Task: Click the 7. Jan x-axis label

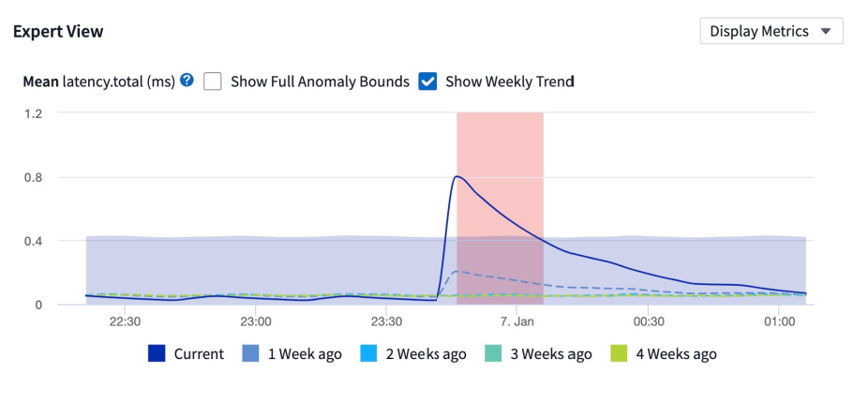Action: [516, 321]
